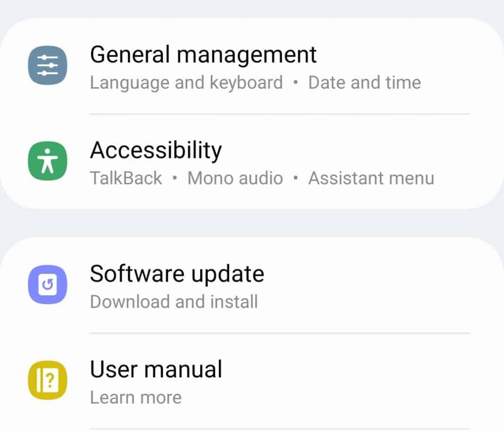Open the User manual entry title
Image resolution: width=504 pixels, height=432 pixels.
tap(156, 369)
